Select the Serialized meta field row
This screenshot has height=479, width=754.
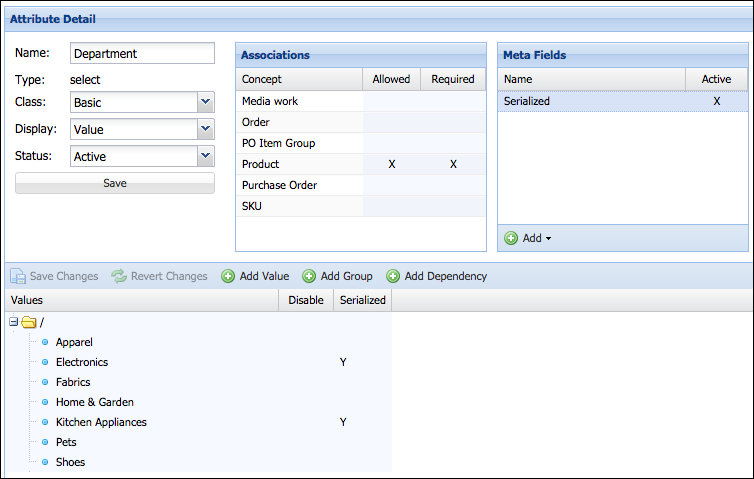click(x=623, y=101)
